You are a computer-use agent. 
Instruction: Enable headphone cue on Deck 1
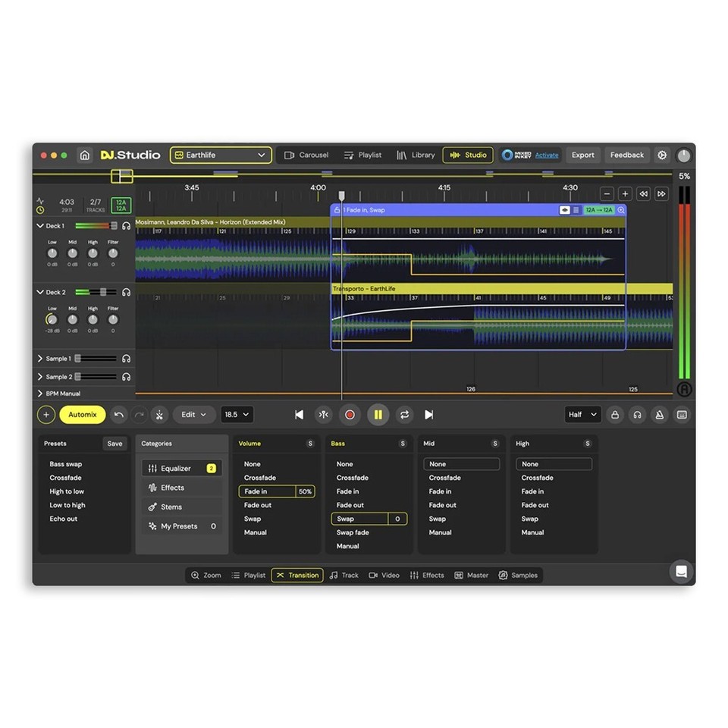[126, 225]
